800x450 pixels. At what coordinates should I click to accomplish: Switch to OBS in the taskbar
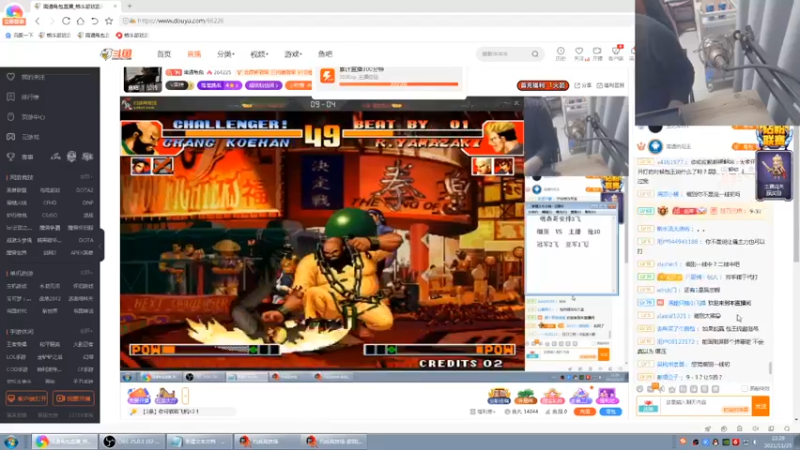pos(133,441)
